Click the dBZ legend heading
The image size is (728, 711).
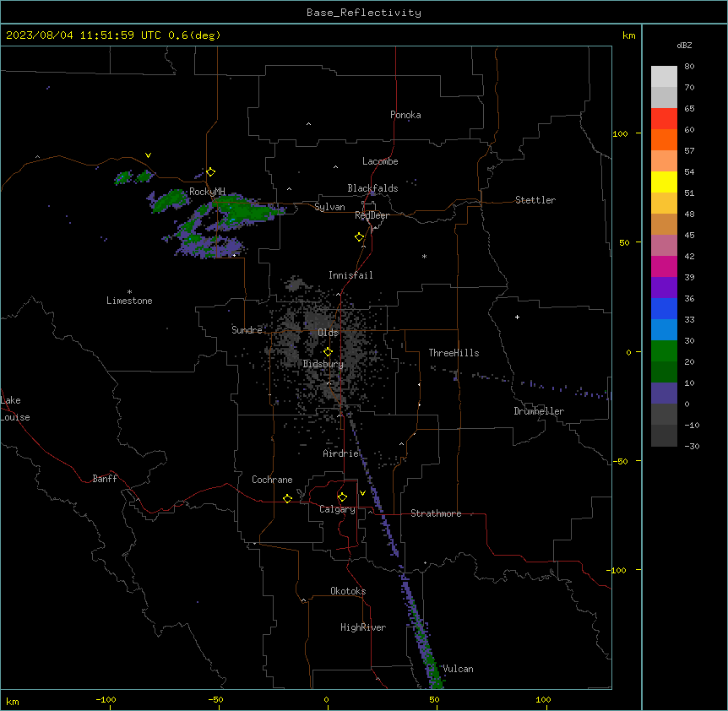tap(684, 45)
